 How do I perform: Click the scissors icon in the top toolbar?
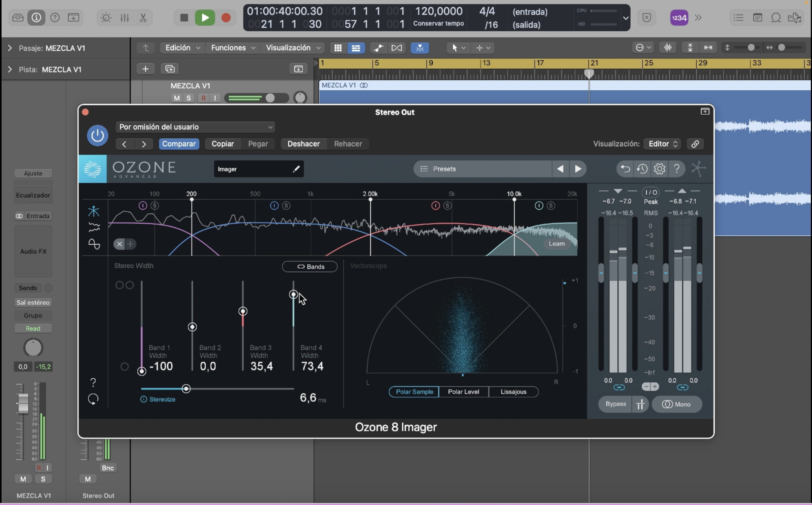(x=143, y=18)
